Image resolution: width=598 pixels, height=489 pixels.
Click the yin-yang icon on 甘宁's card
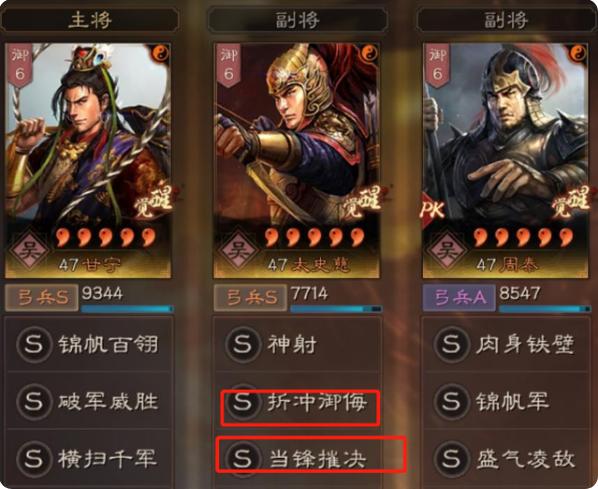pos(161,54)
